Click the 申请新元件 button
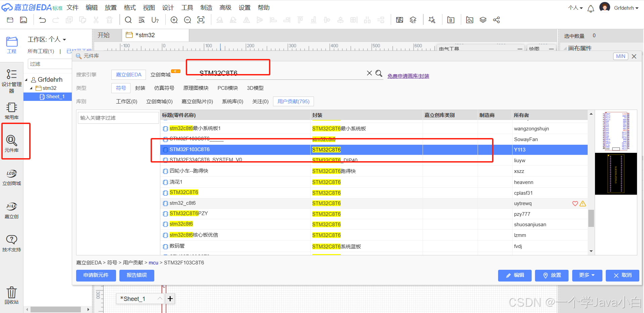The width and height of the screenshot is (644, 313). [x=96, y=275]
